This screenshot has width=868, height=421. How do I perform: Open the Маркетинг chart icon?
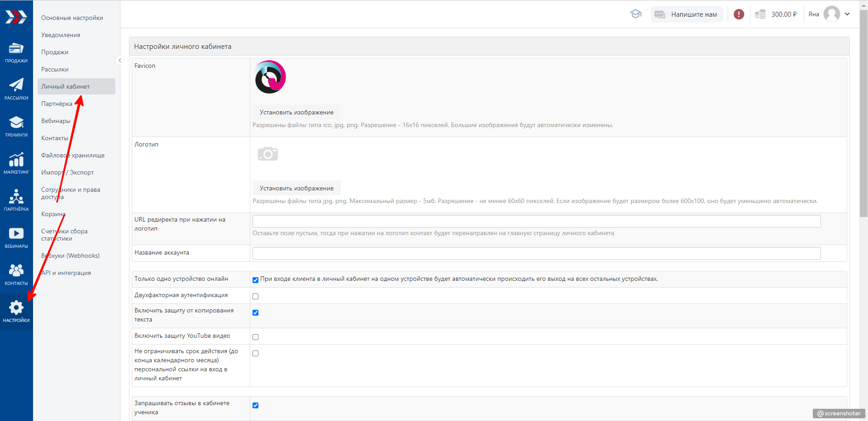[x=16, y=163]
